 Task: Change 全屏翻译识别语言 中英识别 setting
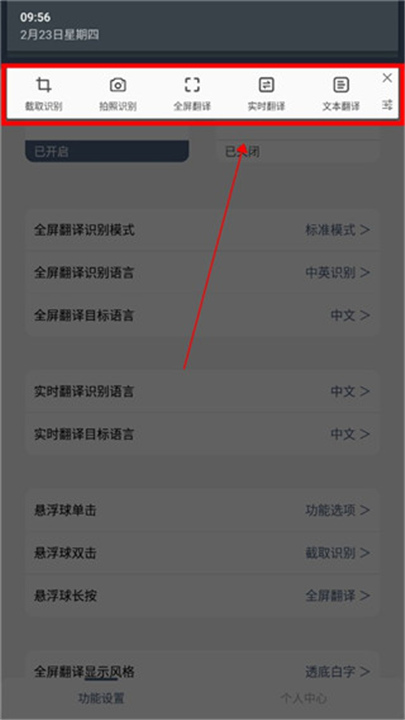202,273
